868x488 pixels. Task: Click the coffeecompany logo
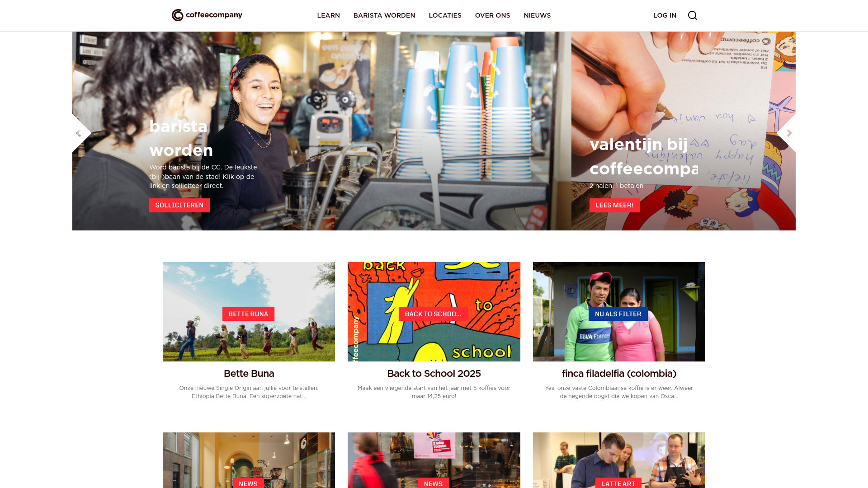tap(207, 15)
